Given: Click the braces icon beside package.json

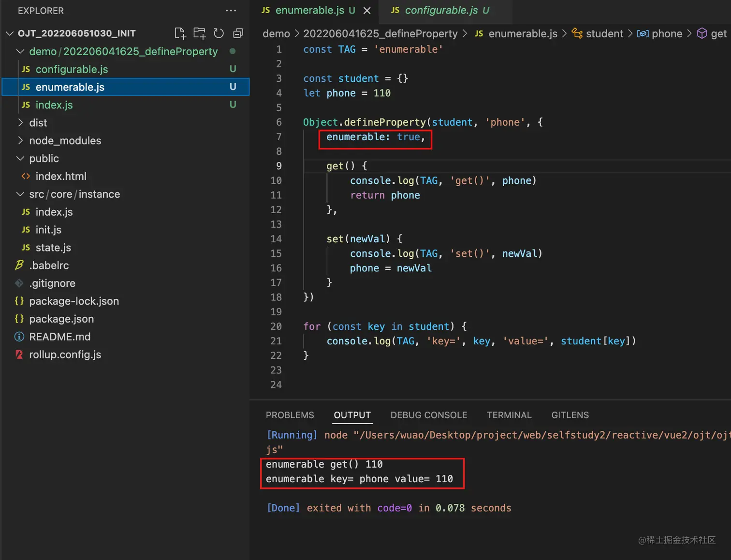Looking at the screenshot, I should click(x=19, y=319).
